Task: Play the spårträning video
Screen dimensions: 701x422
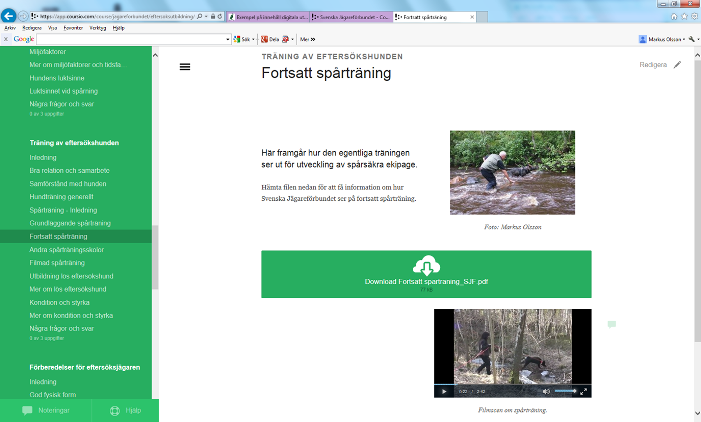Action: click(444, 392)
